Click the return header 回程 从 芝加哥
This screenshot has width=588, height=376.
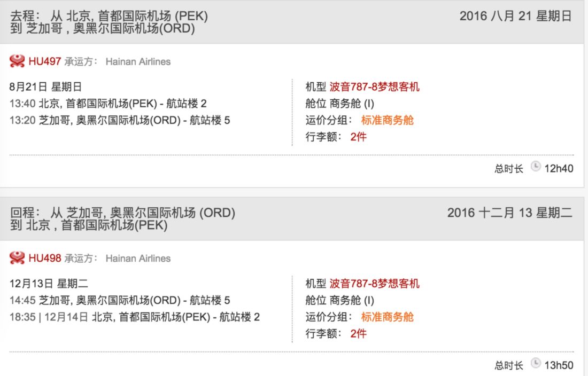point(122,218)
